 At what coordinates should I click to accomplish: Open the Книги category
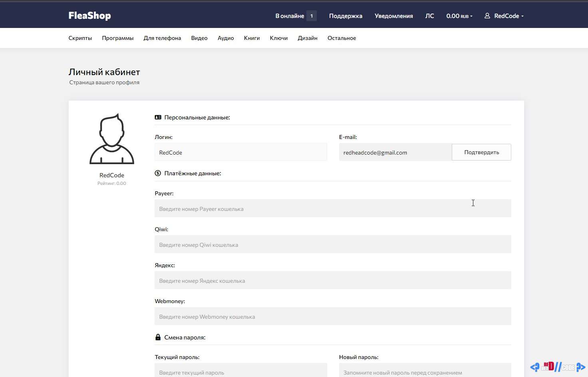point(252,38)
